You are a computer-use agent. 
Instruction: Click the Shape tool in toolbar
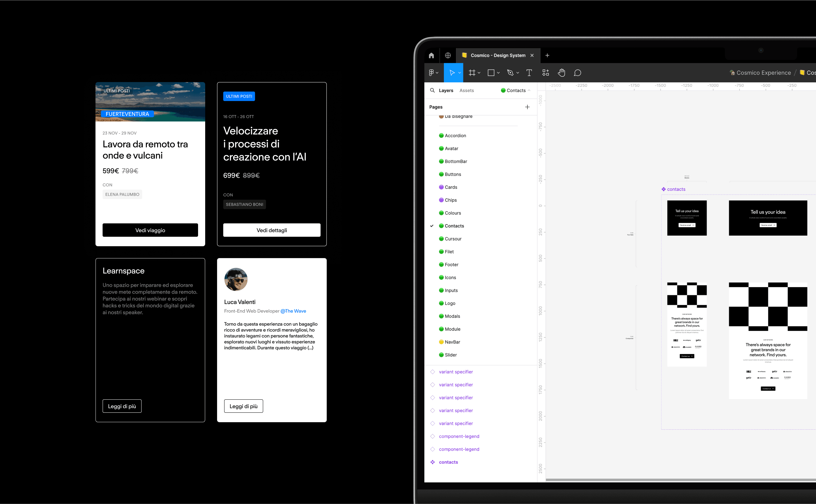click(491, 73)
